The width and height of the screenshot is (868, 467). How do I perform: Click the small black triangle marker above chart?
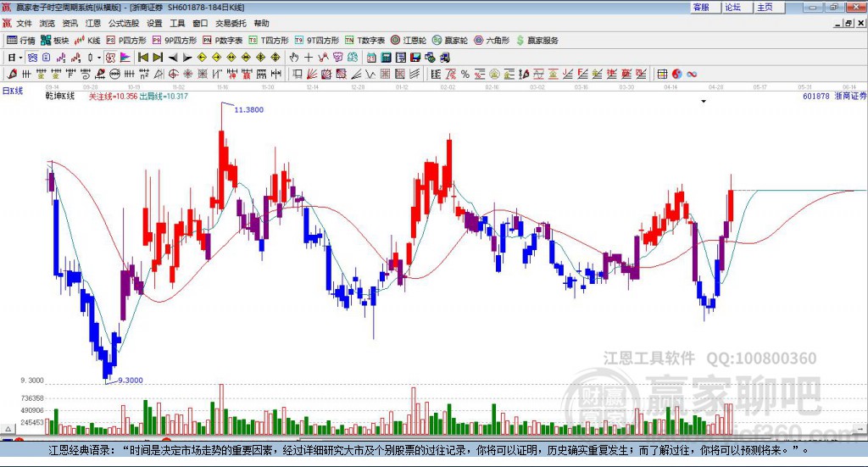(x=704, y=101)
